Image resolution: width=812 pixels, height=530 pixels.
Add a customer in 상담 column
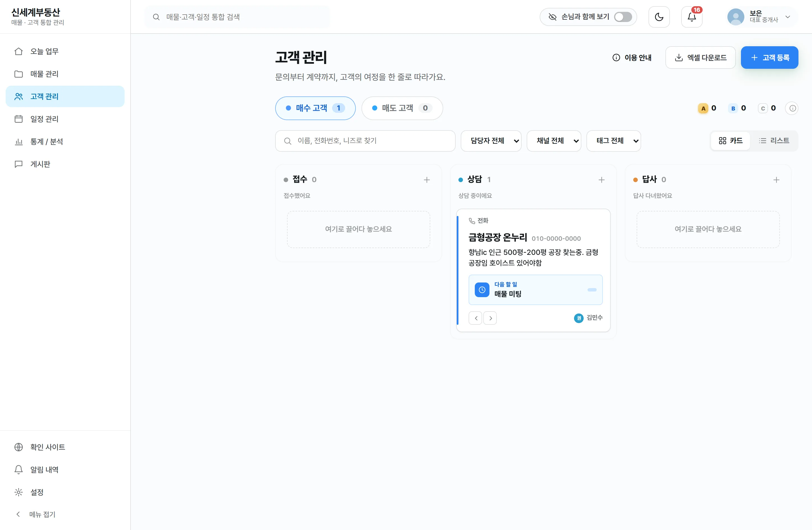[601, 180]
